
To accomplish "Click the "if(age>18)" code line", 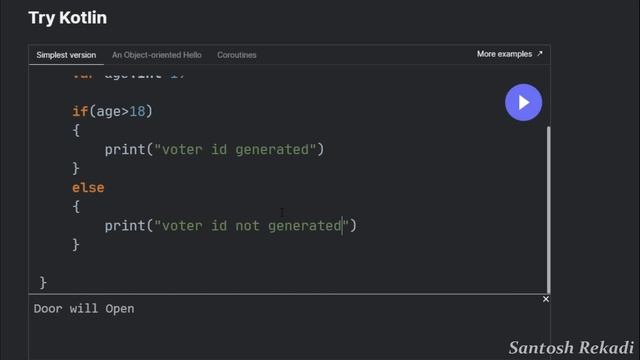I will (112, 111).
